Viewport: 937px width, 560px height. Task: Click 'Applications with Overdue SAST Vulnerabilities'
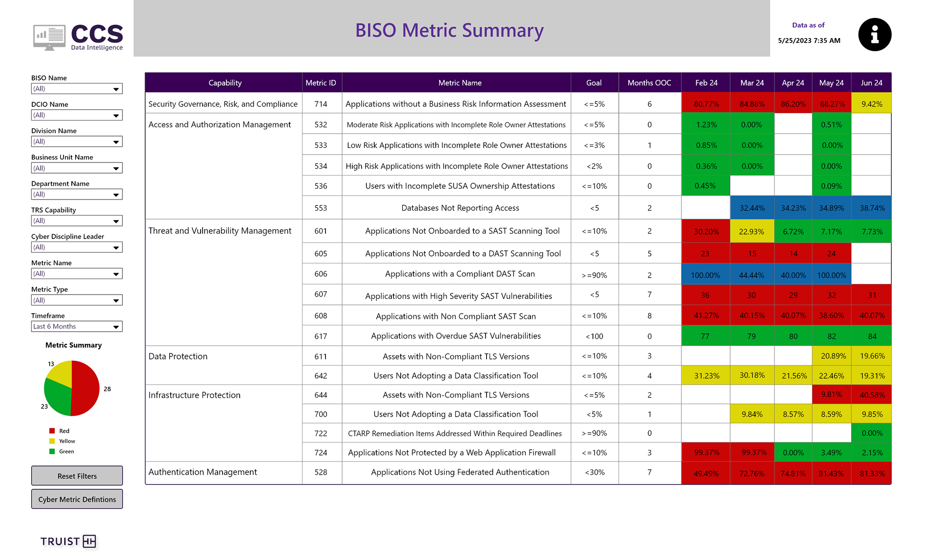[456, 336]
